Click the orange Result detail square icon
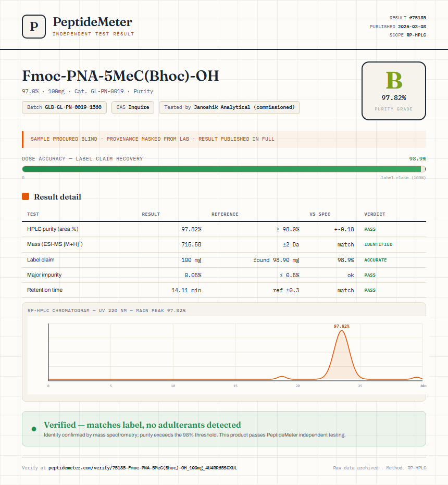 click(x=26, y=196)
